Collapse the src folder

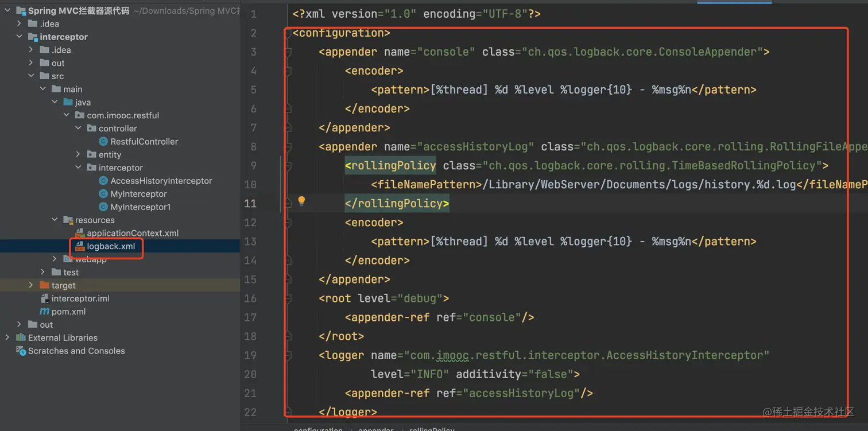[x=32, y=76]
